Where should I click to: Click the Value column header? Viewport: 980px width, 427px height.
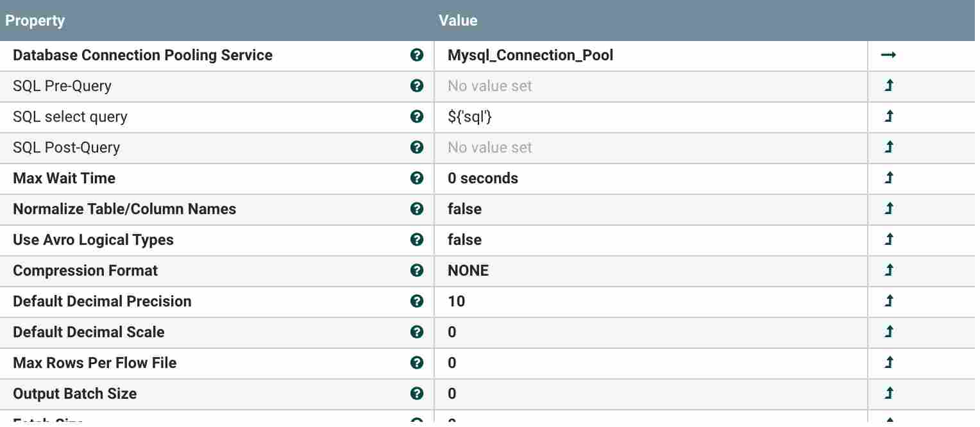458,21
